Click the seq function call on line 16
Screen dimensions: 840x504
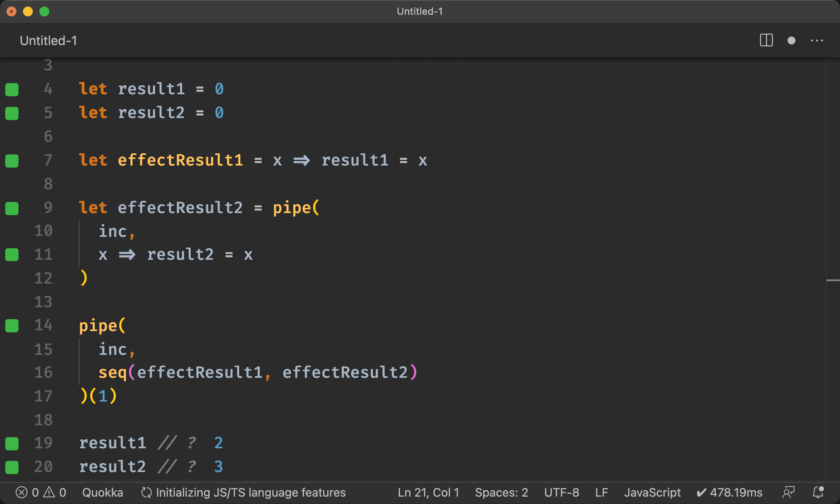(112, 372)
